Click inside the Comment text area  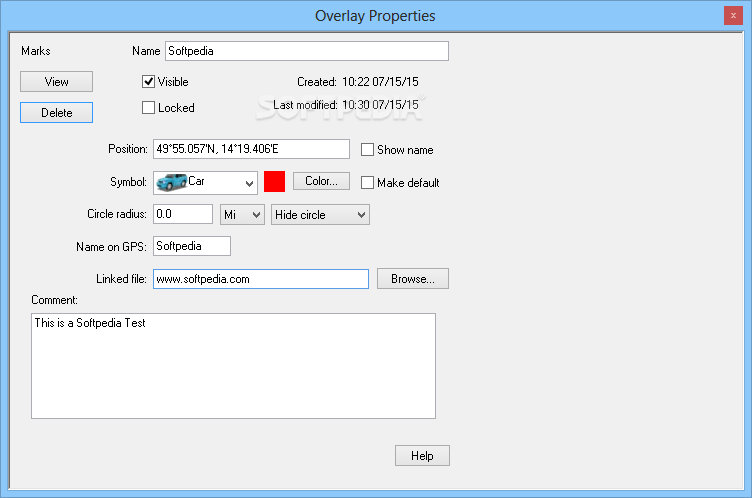pos(234,366)
